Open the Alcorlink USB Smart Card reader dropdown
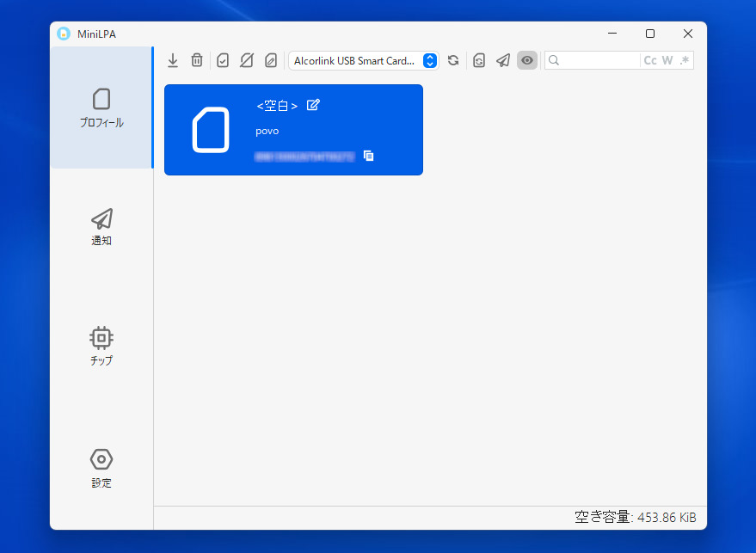Image resolution: width=756 pixels, height=553 pixels. [x=363, y=60]
